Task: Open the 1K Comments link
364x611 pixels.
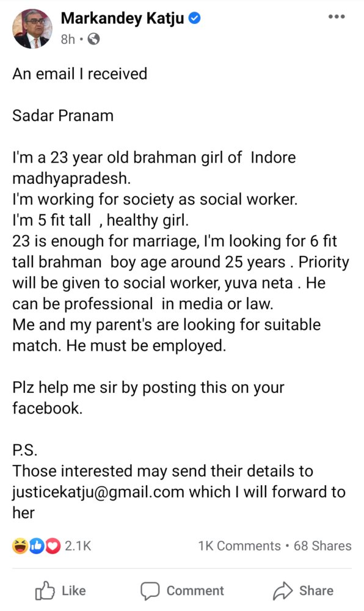Action: click(x=239, y=546)
